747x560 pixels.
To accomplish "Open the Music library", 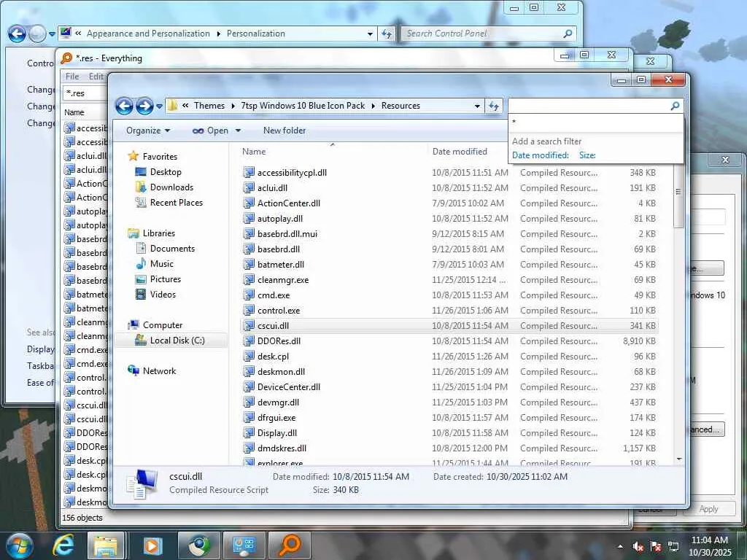I will tap(161, 264).
